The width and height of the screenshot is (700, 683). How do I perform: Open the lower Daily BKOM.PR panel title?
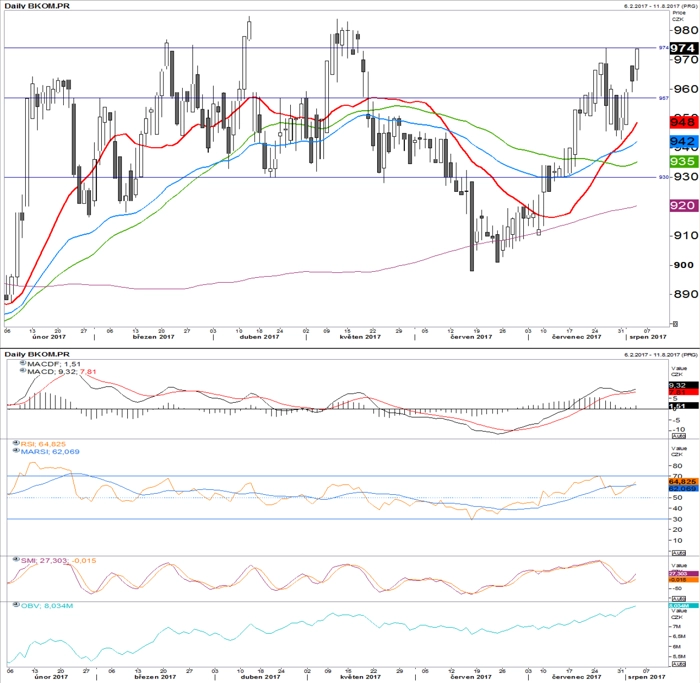37,354
